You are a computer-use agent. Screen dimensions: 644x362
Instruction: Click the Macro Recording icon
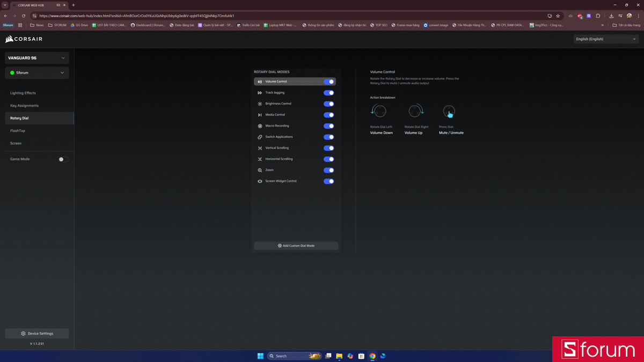260,126
